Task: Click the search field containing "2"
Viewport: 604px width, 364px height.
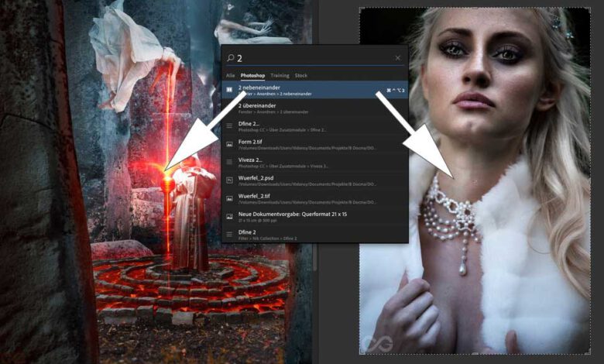Action: [x=314, y=58]
